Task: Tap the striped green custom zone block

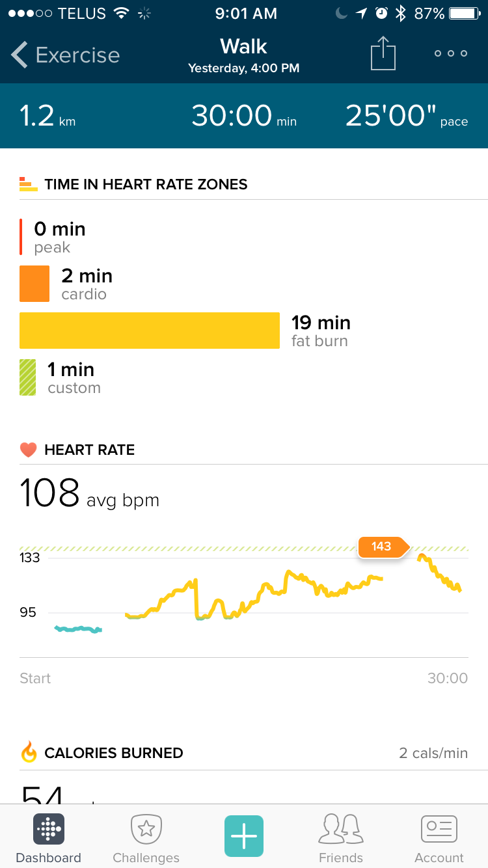Action: click(28, 377)
